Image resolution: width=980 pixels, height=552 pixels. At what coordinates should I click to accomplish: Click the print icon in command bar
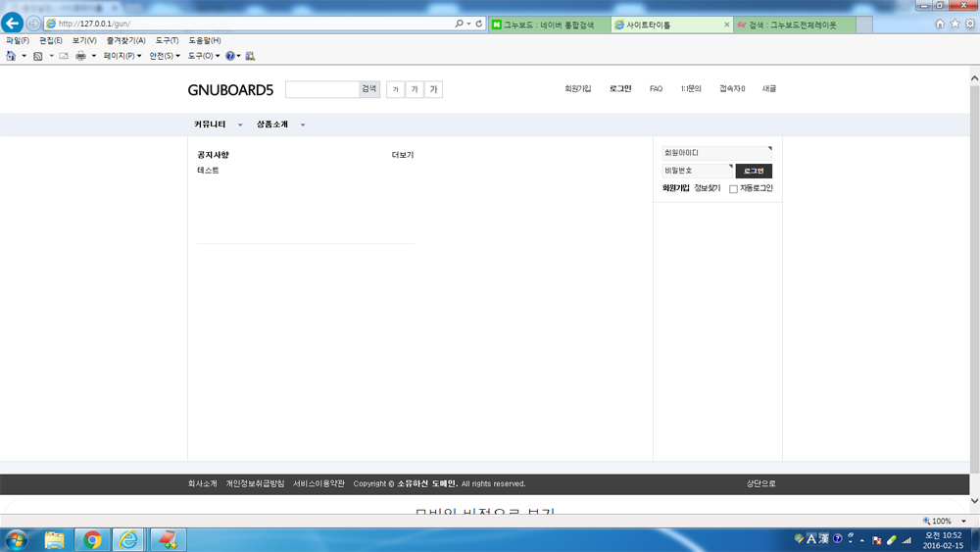[81, 56]
